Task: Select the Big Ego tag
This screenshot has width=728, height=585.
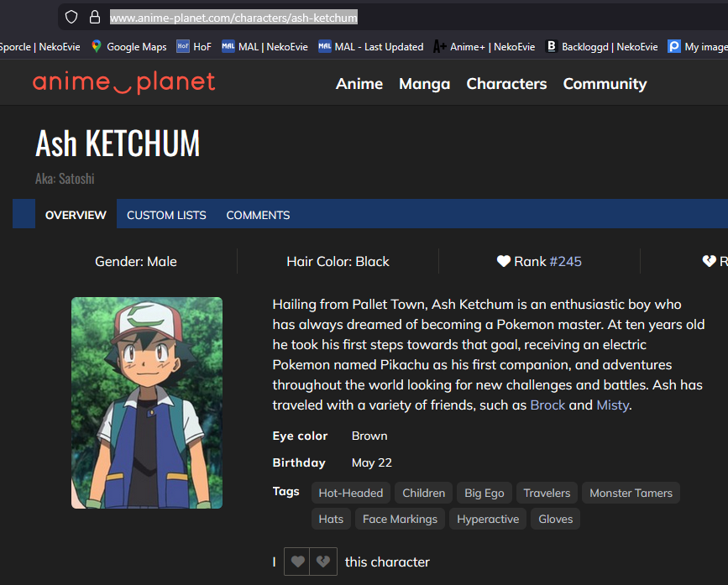Action: pyautogui.click(x=484, y=493)
